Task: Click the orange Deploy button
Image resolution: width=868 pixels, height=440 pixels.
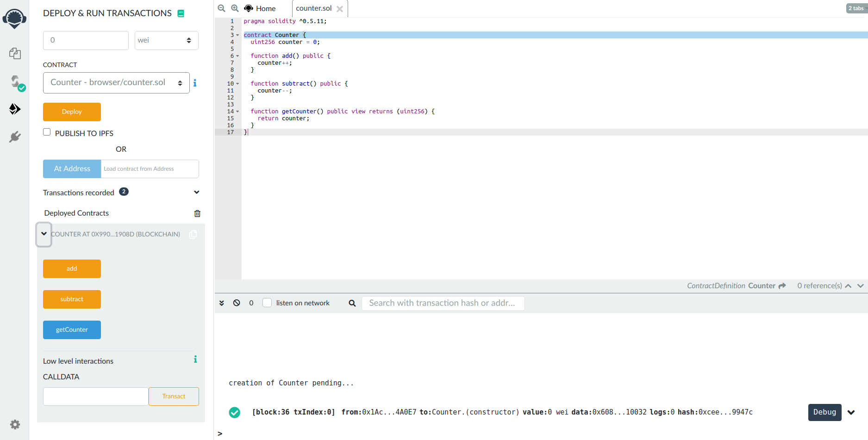Action: coord(72,112)
